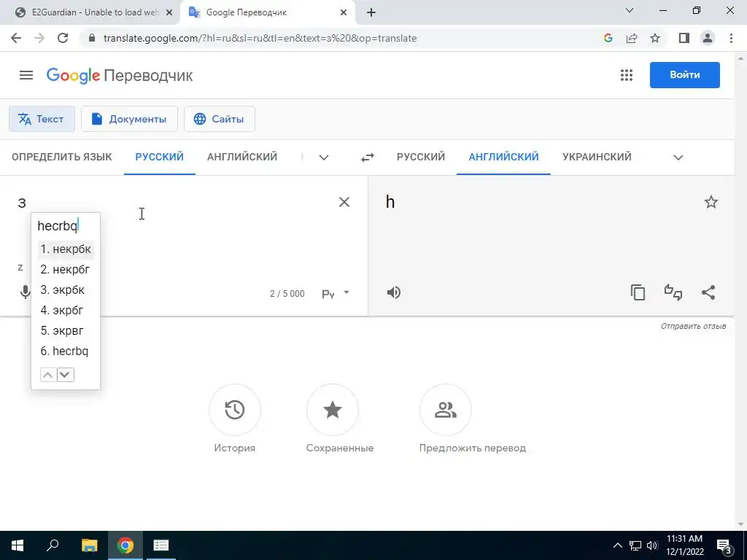Open File Explorer from taskbar

pyautogui.click(x=89, y=545)
